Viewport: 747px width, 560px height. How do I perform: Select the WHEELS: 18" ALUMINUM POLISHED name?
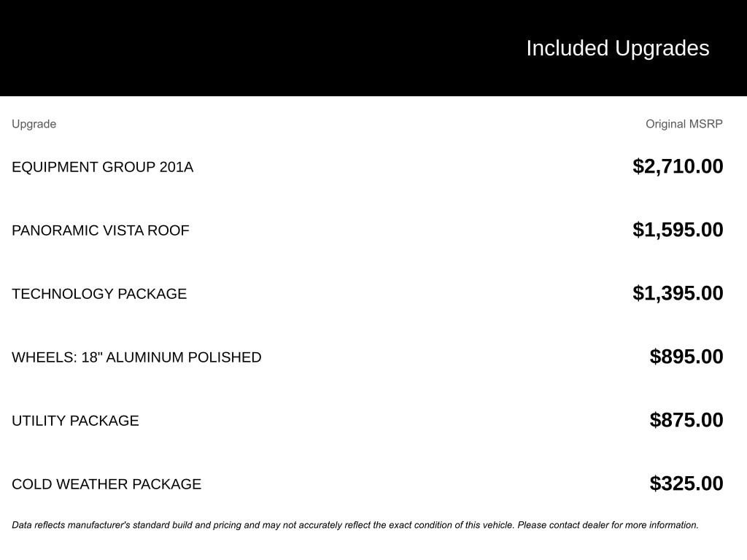[x=136, y=357]
